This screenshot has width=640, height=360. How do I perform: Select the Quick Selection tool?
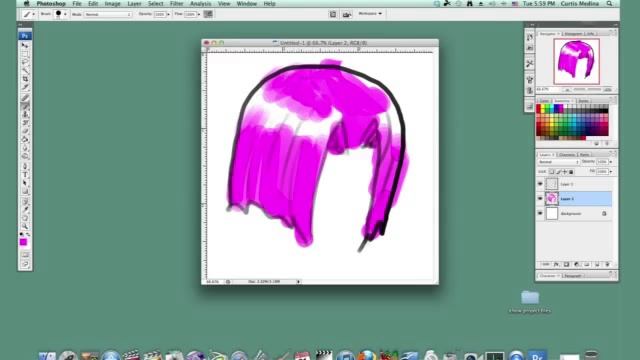coord(25,70)
